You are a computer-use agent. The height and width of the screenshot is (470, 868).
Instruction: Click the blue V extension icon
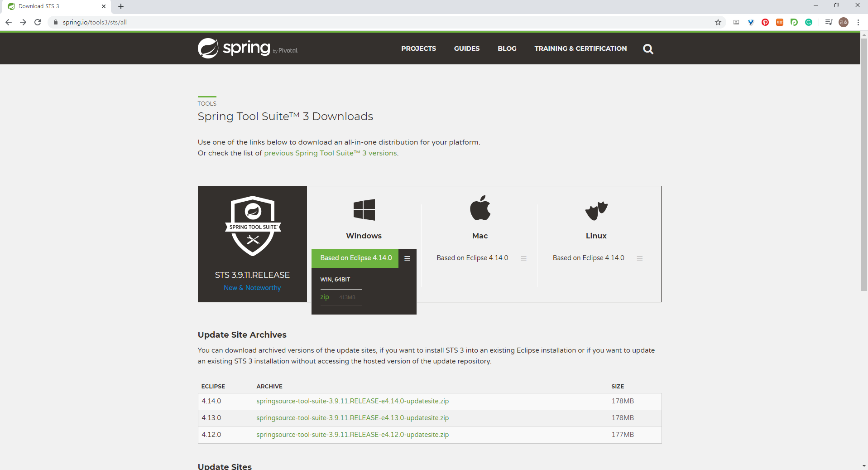pos(751,22)
